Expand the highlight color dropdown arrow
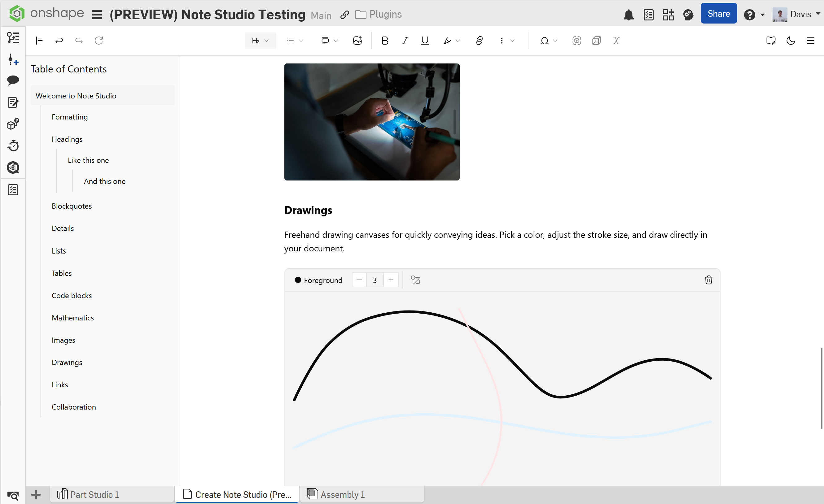 [x=458, y=41]
